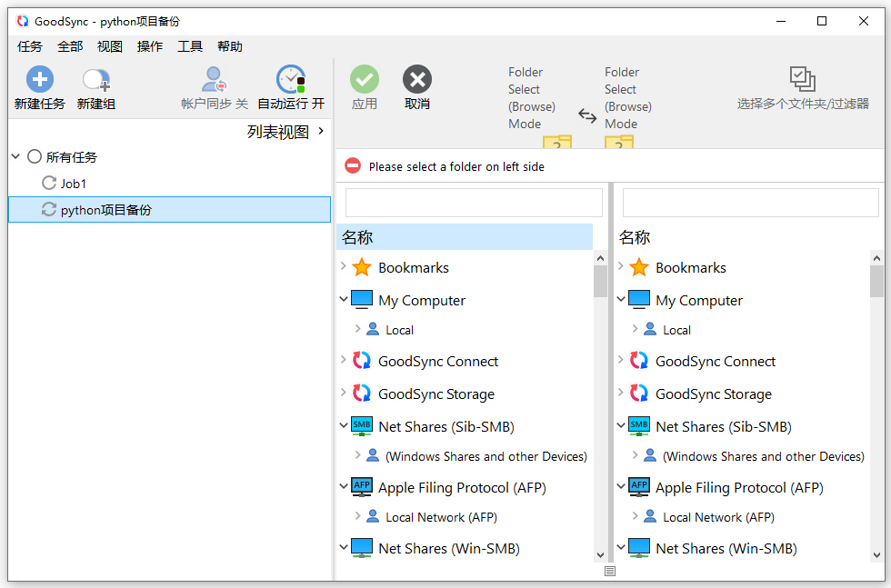The height and width of the screenshot is (588, 891).
Task: Click left pane Local user icon
Action: (373, 329)
